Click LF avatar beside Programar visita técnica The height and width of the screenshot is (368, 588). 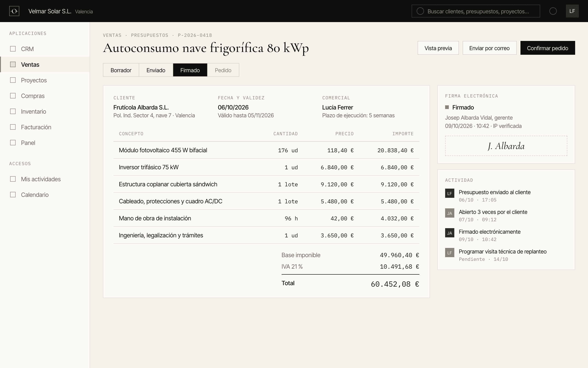click(449, 253)
